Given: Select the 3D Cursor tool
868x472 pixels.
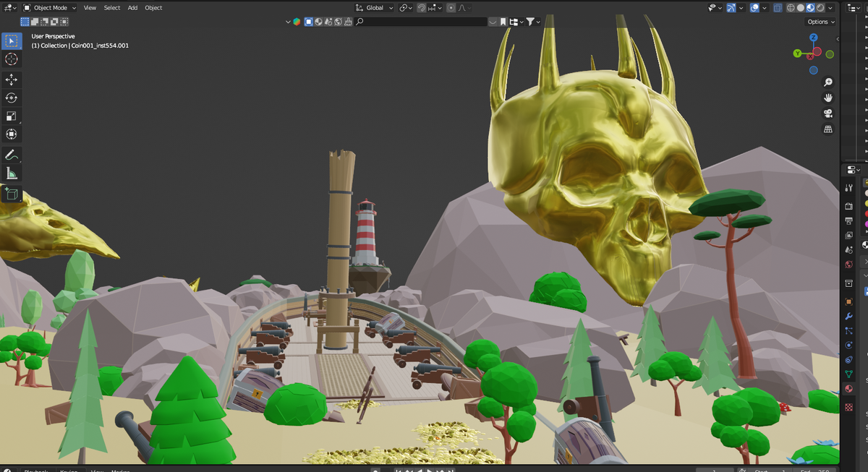Looking at the screenshot, I should pos(12,59).
